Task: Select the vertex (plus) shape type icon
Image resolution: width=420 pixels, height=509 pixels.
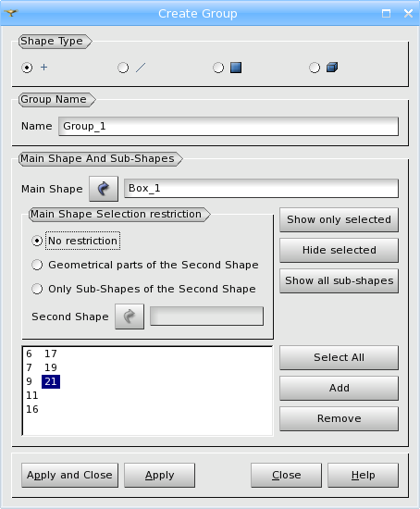Action: click(43, 68)
